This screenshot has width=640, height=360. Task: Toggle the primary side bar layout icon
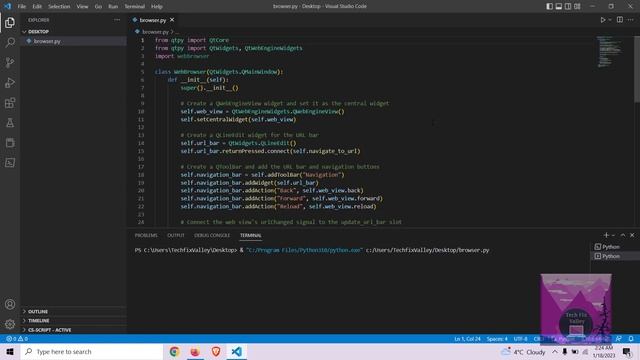(x=549, y=6)
